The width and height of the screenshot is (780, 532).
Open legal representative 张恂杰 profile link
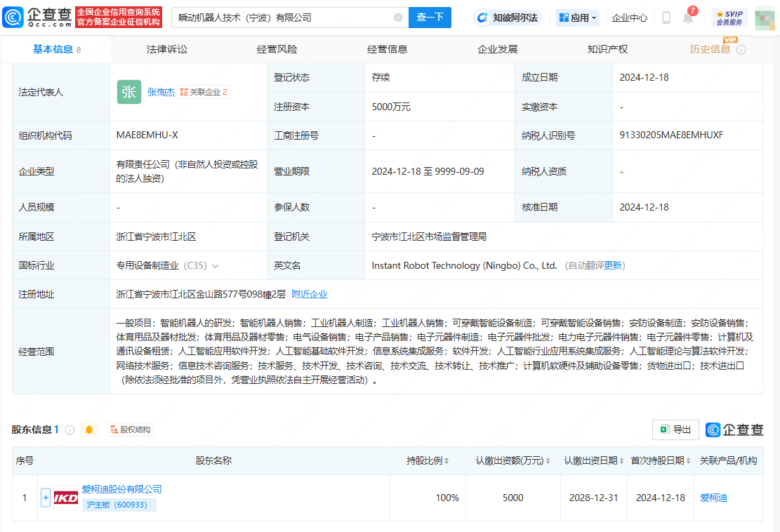tap(161, 92)
